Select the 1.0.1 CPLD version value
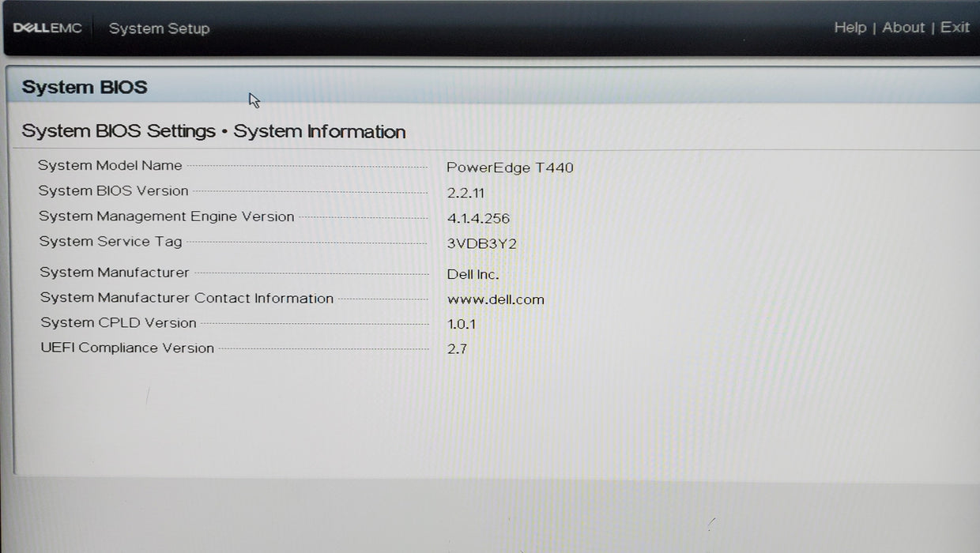Image resolution: width=980 pixels, height=553 pixels. 462,325
